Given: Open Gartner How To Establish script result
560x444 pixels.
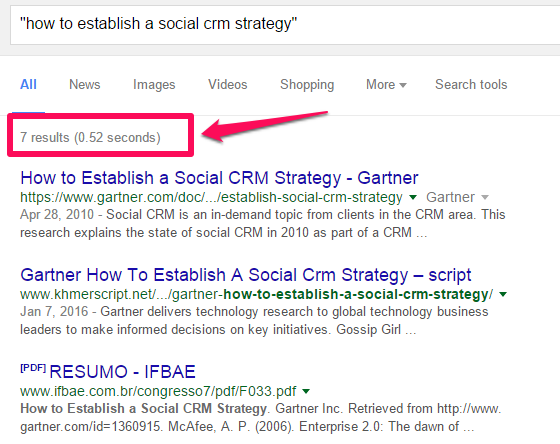Looking at the screenshot, I should 246,275.
